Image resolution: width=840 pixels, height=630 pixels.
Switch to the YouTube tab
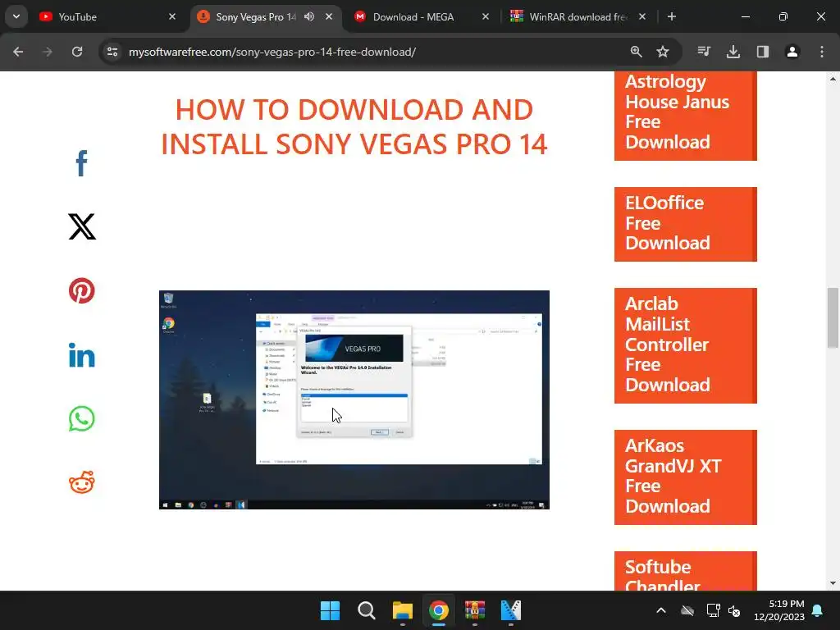coord(107,16)
